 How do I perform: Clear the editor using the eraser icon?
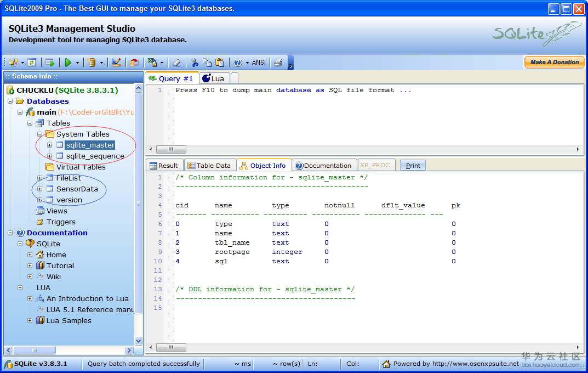176,63
